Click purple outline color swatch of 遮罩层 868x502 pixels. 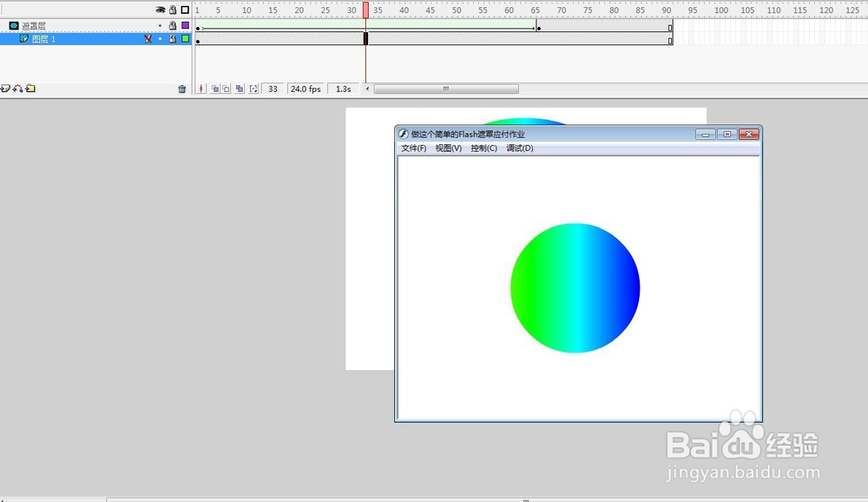point(185,25)
